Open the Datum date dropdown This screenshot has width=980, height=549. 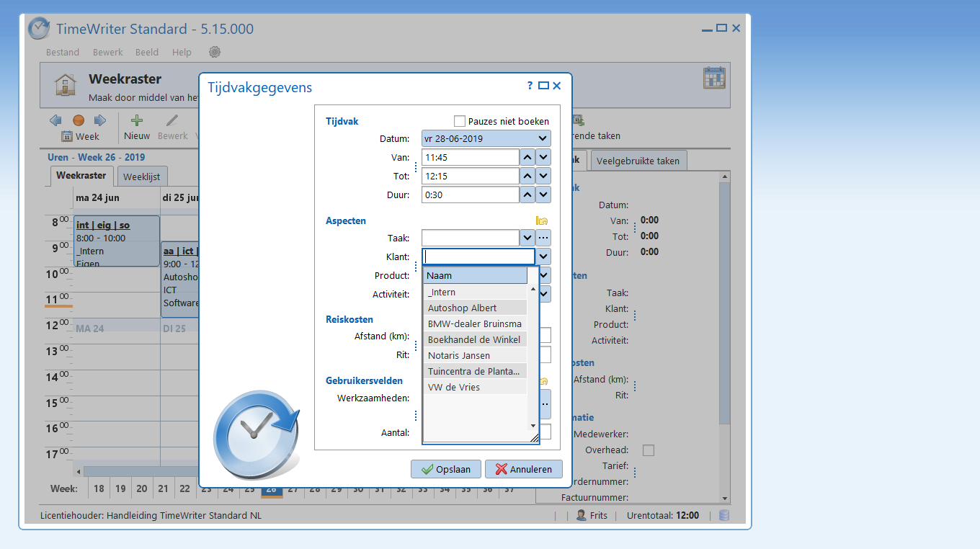(543, 138)
